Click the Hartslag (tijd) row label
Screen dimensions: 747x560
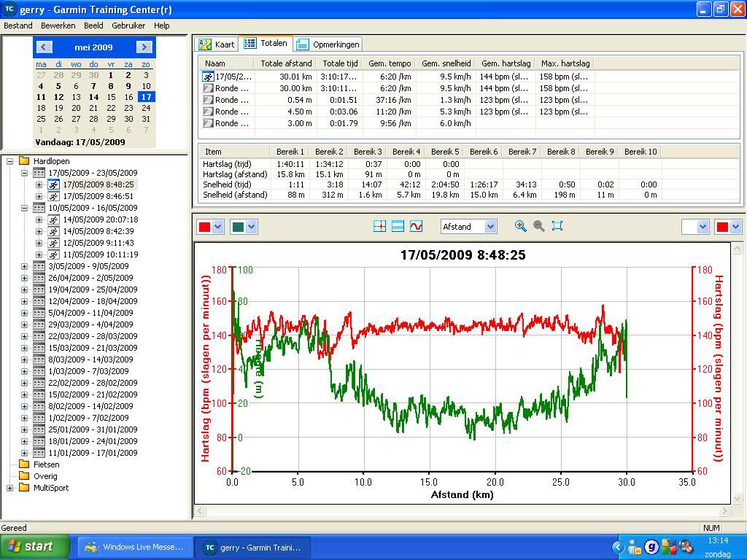pos(228,164)
